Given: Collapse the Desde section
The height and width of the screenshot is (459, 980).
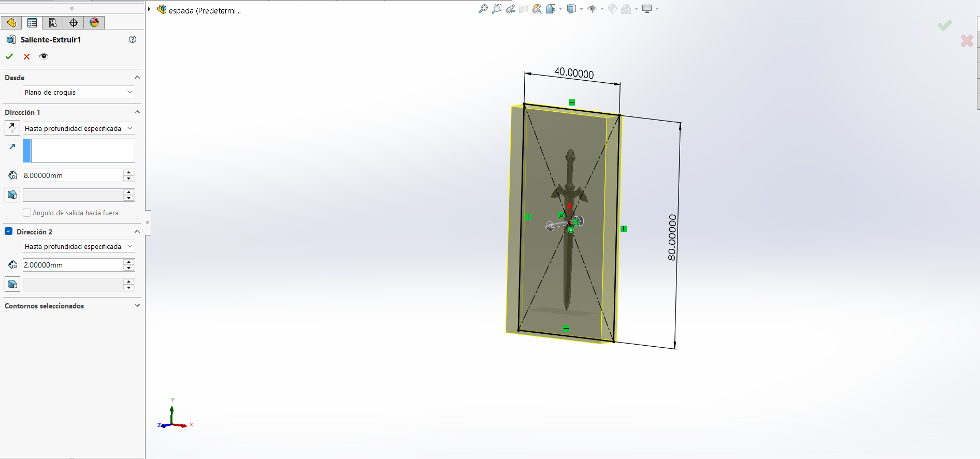Looking at the screenshot, I should point(137,78).
